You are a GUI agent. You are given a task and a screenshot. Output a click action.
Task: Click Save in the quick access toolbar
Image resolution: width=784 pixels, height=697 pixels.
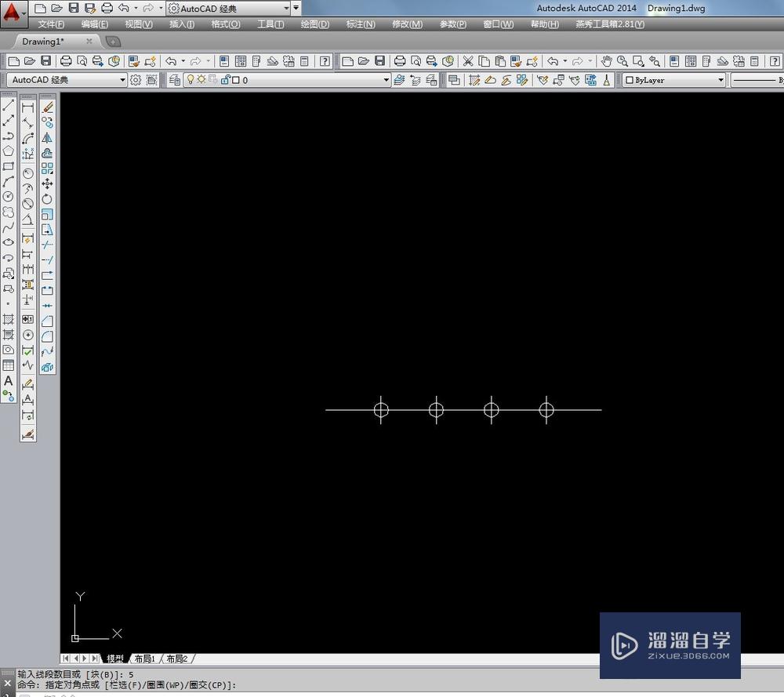[74, 8]
